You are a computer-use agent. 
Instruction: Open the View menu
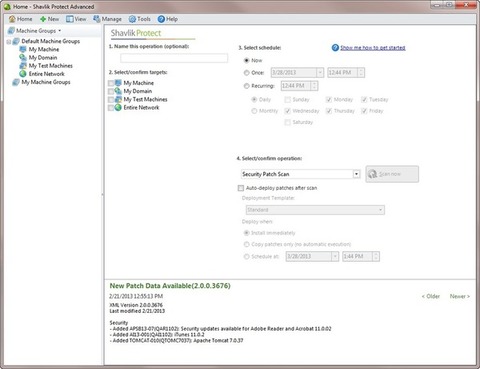(76, 19)
